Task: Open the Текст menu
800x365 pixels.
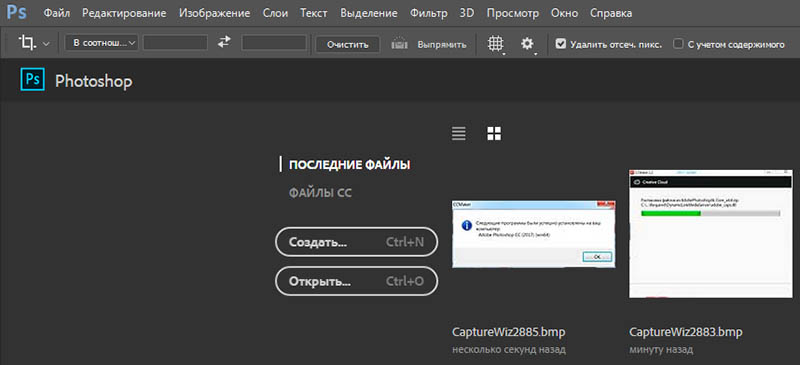Action: pyautogui.click(x=314, y=13)
